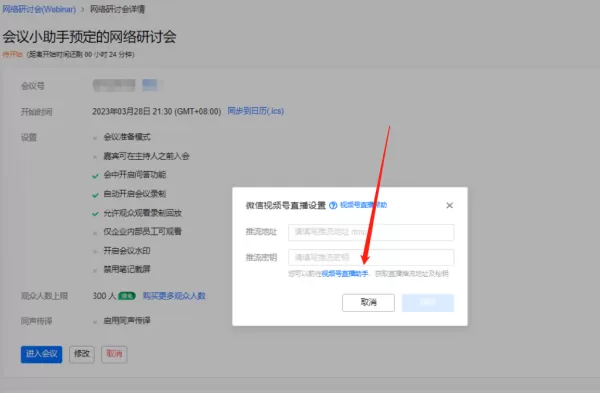
Task: Close the 微信视频号直播设置 dialog with X
Action: [450, 205]
